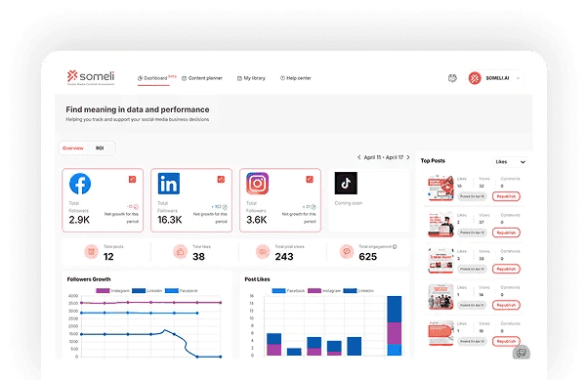This screenshot has height=380, width=588.
Task: Expand the SOMELI.AI account dropdown
Action: 518,78
